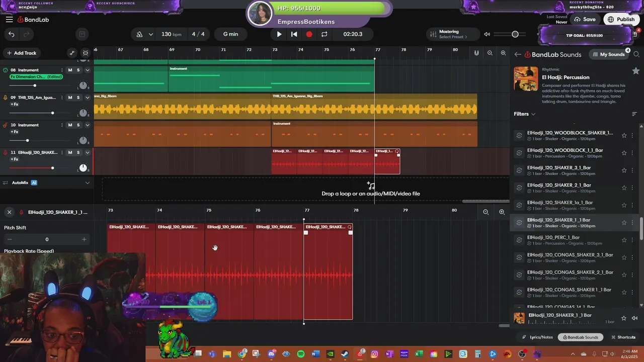
Task: Start playback with the Play button
Action: click(279, 34)
